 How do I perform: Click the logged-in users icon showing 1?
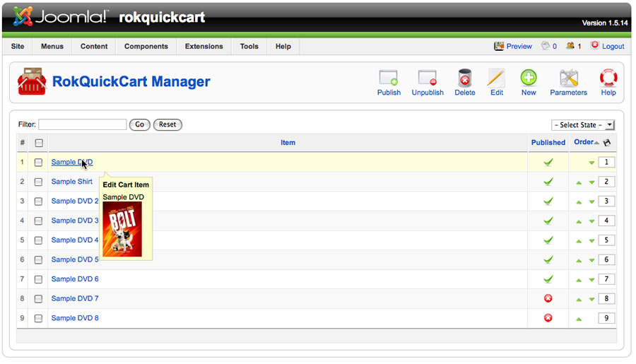click(570, 46)
